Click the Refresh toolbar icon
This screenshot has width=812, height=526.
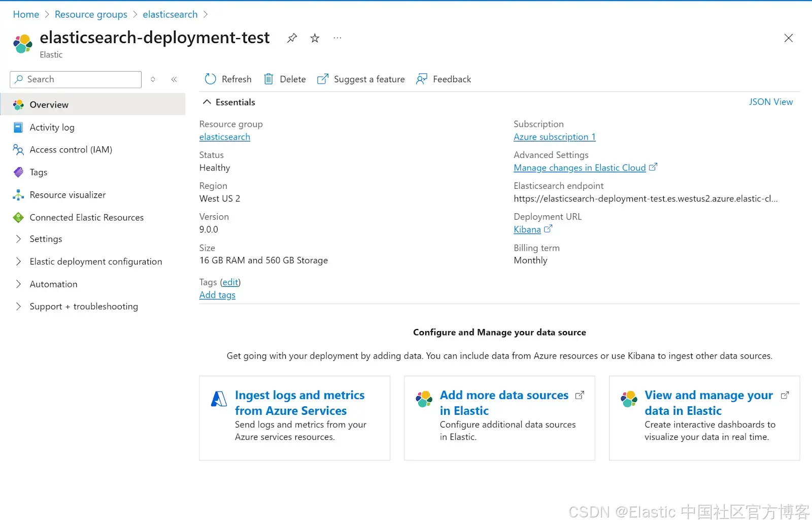(x=210, y=79)
